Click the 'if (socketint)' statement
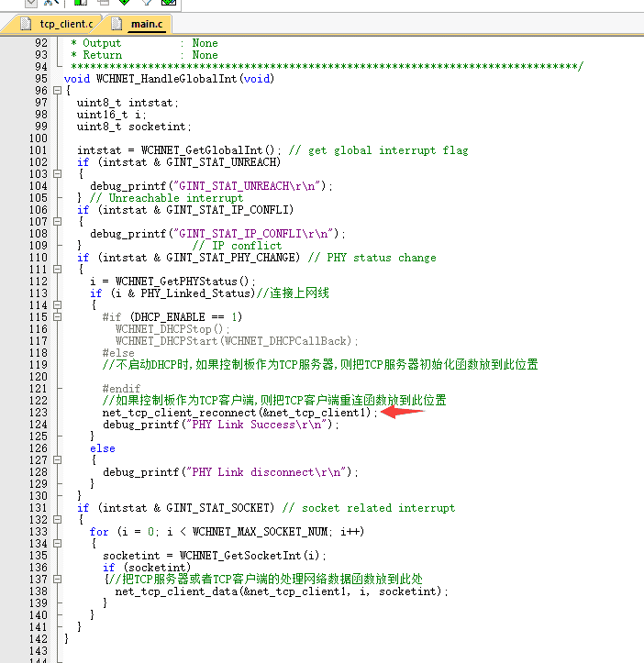The width and height of the screenshot is (644, 663). coord(147,568)
